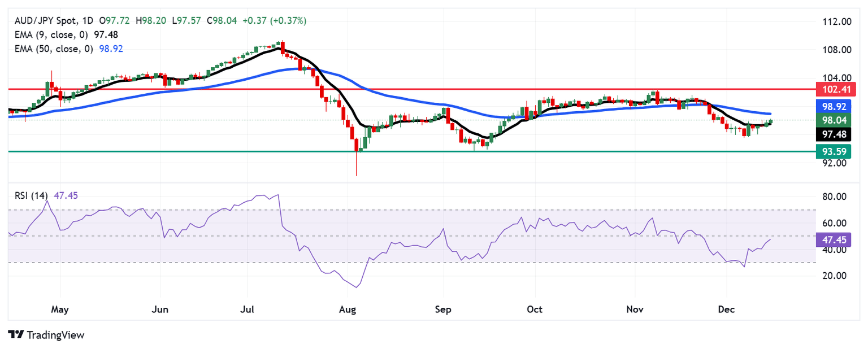Click the Aug label on the time axis
This screenshot has width=868, height=349.
[x=348, y=309]
